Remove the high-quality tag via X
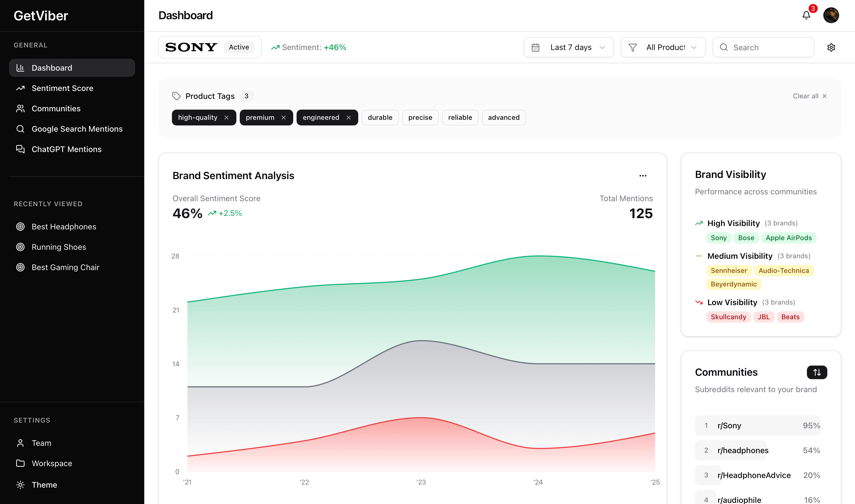The width and height of the screenshot is (855, 504). 226,118
